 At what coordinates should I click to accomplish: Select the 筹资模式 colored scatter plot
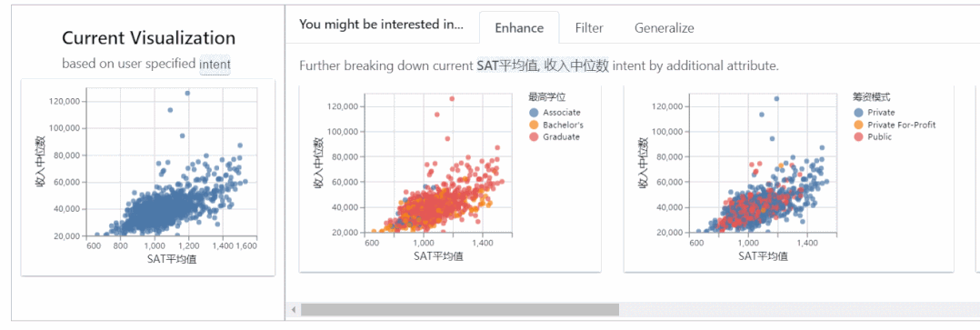789,179
